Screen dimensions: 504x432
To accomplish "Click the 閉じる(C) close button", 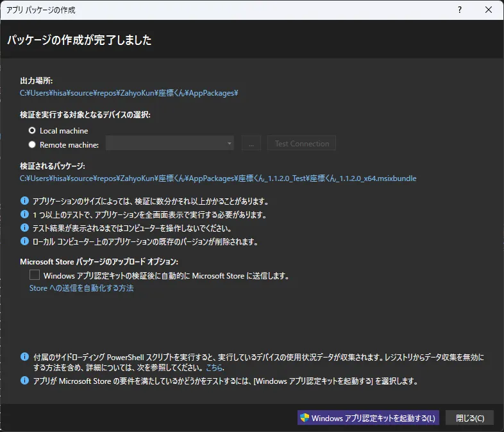I will point(469,418).
